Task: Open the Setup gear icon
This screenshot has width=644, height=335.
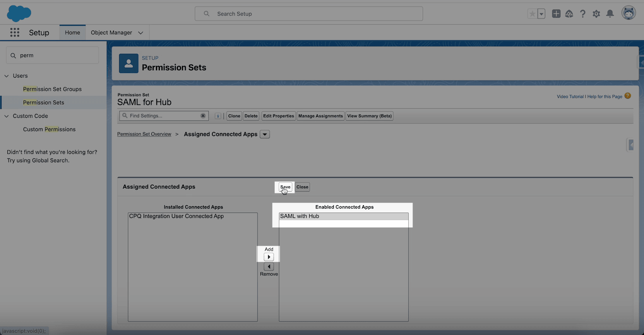Action: pyautogui.click(x=596, y=14)
